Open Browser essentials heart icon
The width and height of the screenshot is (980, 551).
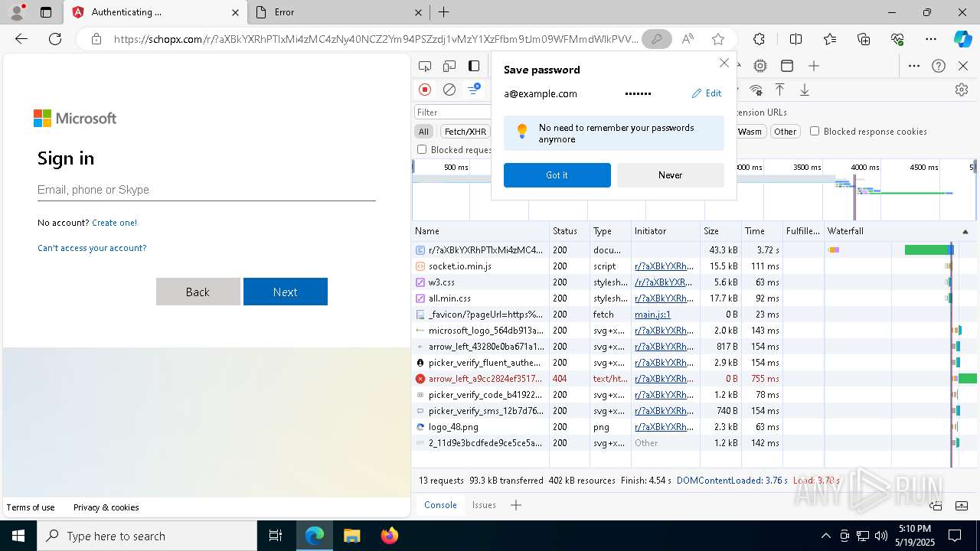[897, 39]
